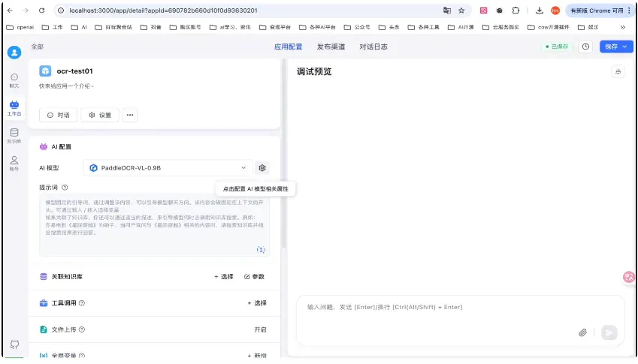The image size is (638, 364).
Task: Click 新增 next to 全局变量
Action: (x=257, y=356)
